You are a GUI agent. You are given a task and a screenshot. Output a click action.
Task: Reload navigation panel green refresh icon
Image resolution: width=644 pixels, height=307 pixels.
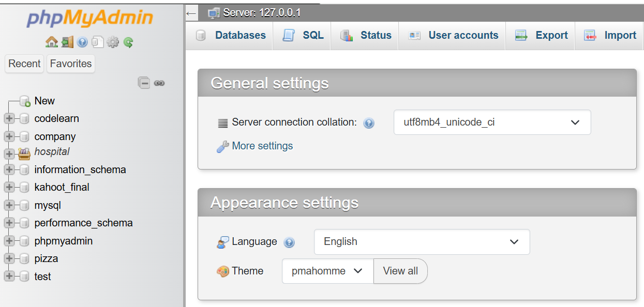click(x=128, y=42)
